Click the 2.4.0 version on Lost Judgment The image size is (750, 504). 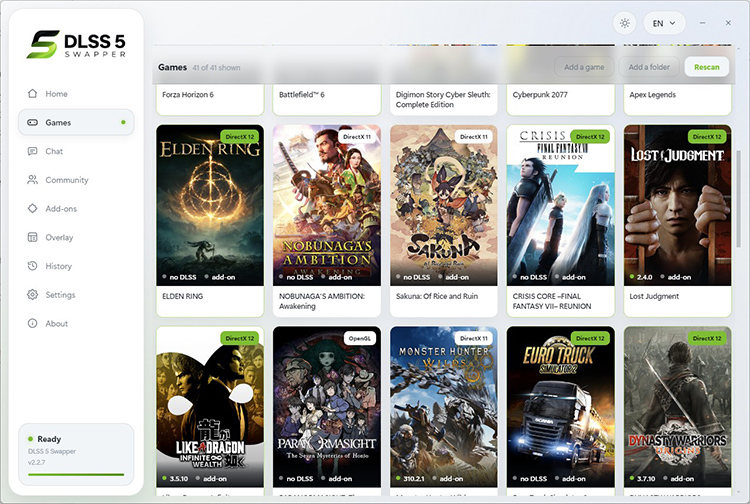coord(644,277)
